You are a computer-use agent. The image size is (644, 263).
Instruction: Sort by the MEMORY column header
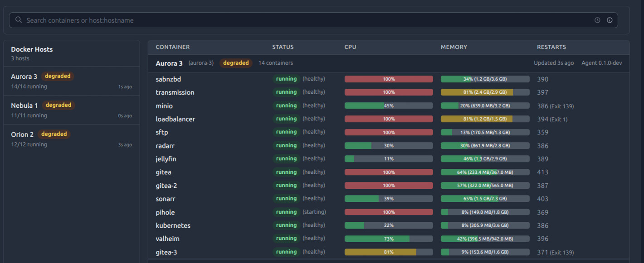pyautogui.click(x=454, y=47)
